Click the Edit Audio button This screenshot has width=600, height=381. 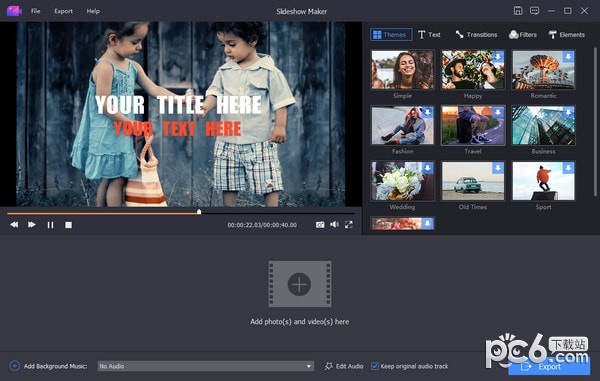click(x=344, y=366)
